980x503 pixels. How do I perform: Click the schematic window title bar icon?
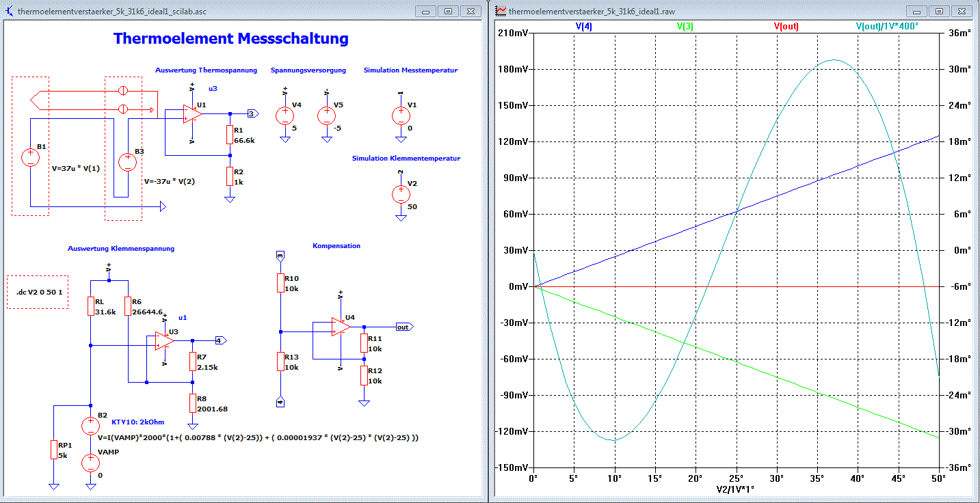point(10,12)
